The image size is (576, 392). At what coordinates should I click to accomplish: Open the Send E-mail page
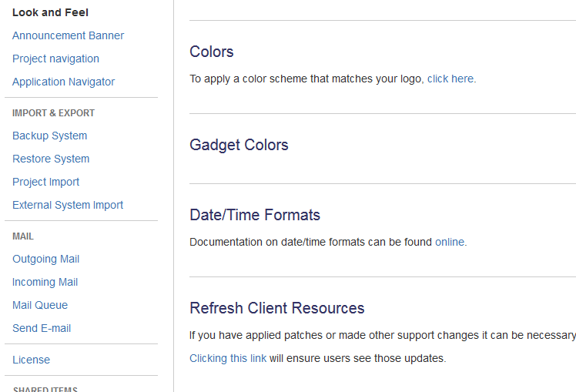point(42,328)
